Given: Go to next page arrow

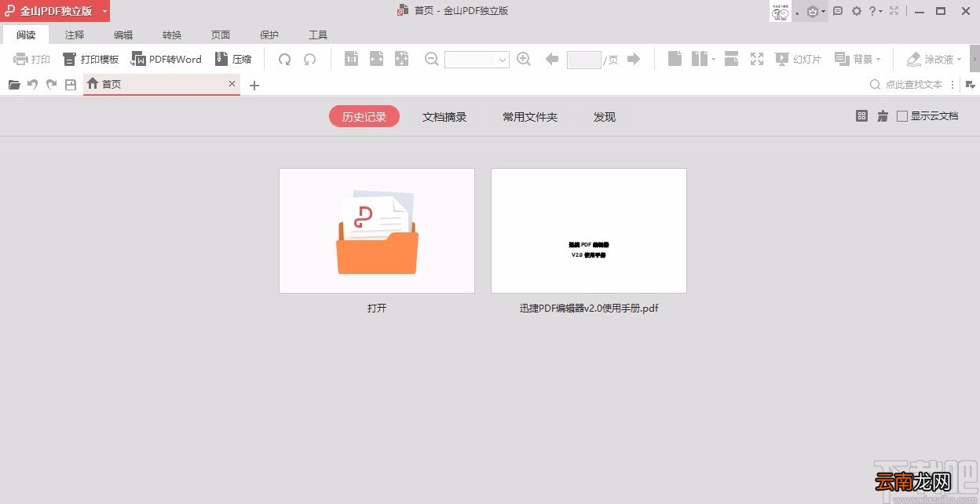Looking at the screenshot, I should pos(634,59).
